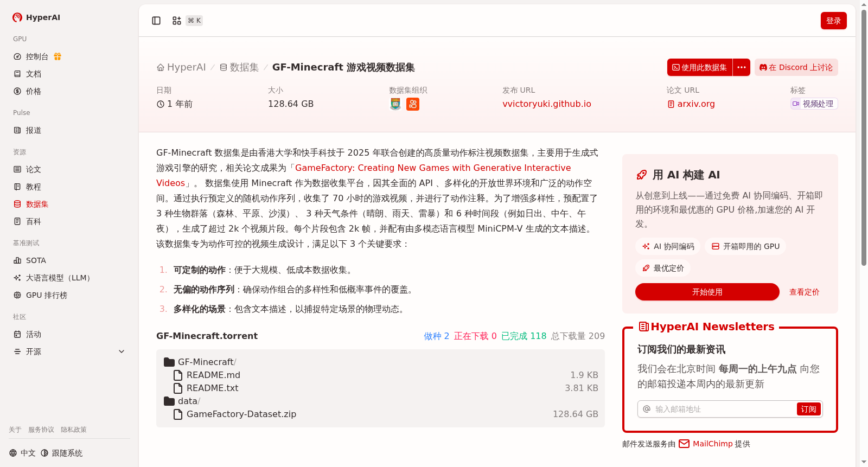
Task: Click the GF-Minecraft folder icon
Action: tap(169, 362)
